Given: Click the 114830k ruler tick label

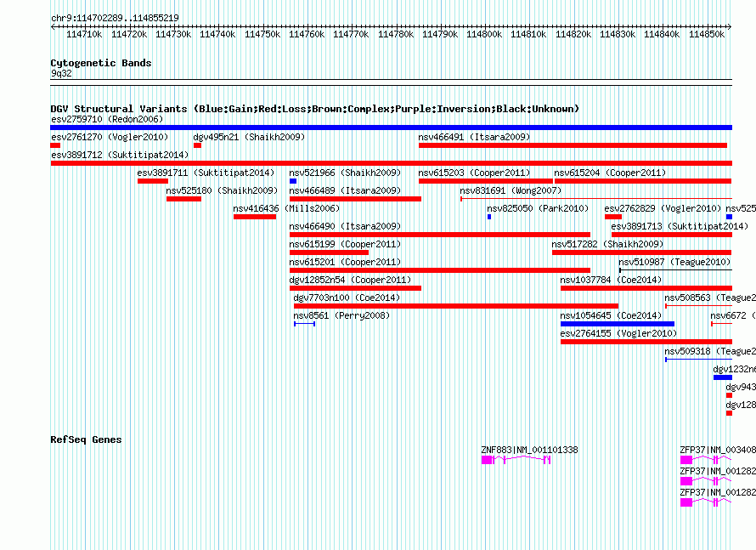Looking at the screenshot, I should [618, 34].
